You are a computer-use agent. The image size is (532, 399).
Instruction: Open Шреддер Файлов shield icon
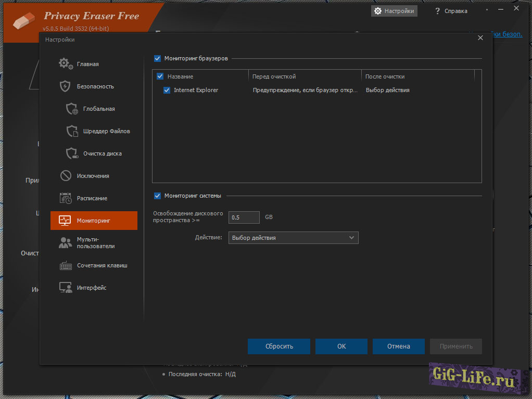click(72, 131)
